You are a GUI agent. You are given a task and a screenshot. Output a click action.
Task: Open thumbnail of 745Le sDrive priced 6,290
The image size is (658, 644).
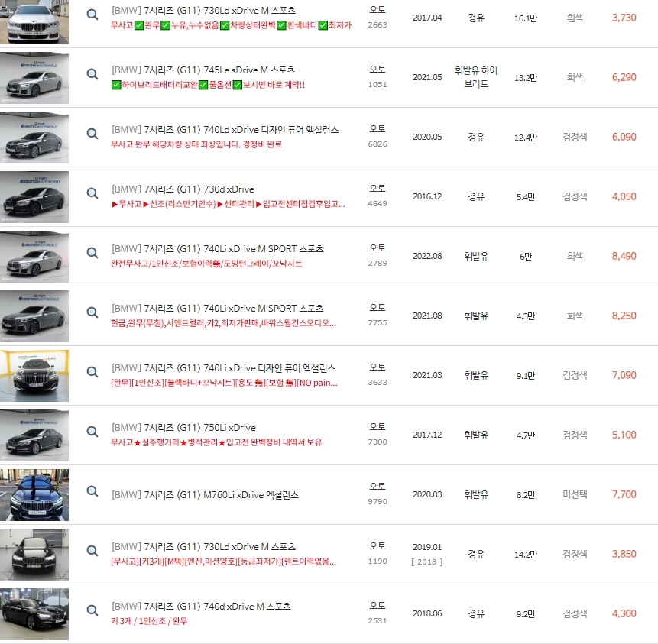pyautogui.click(x=34, y=78)
